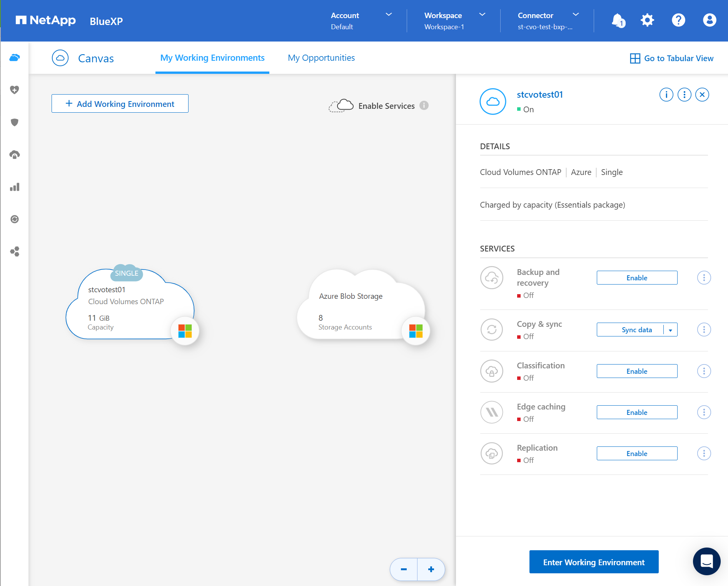Open the Protection shield icon in sidebar
Screen dimensions: 728x586
pos(15,122)
